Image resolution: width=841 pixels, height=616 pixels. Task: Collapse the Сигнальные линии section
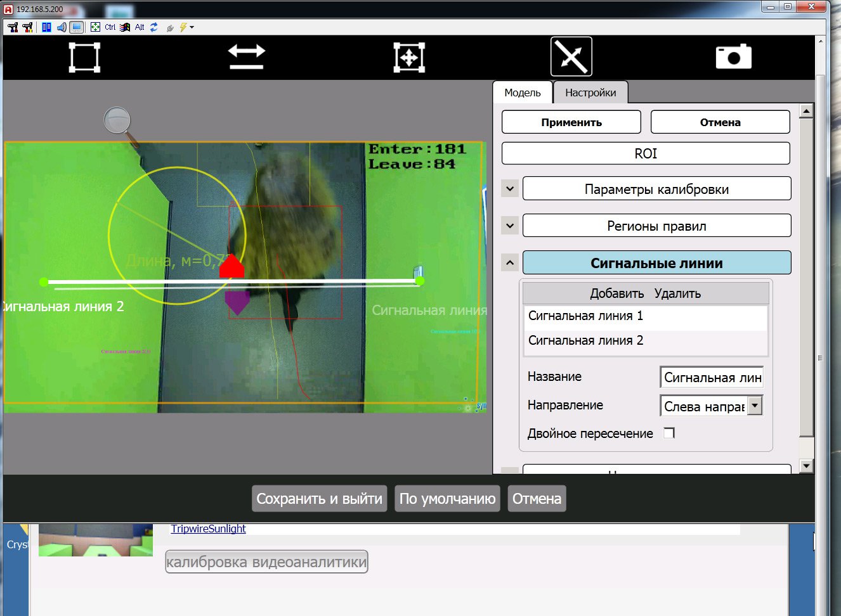click(x=510, y=262)
